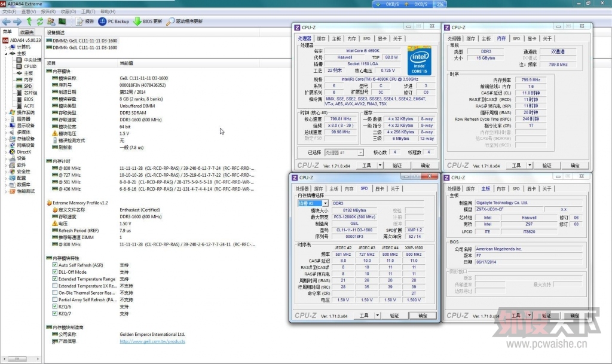
Task: Toggle On-Die Thermal Sensor Readout checkbox
Action: tap(55, 293)
